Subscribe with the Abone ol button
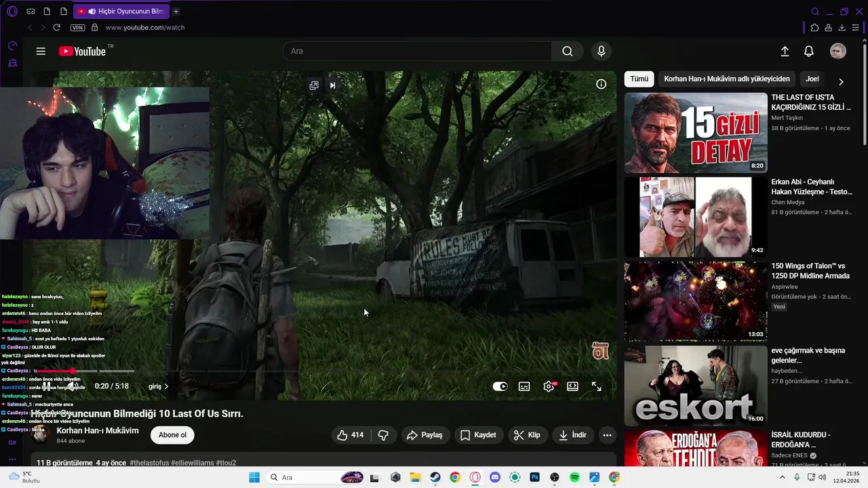Image resolution: width=868 pixels, height=488 pixels. click(172, 435)
